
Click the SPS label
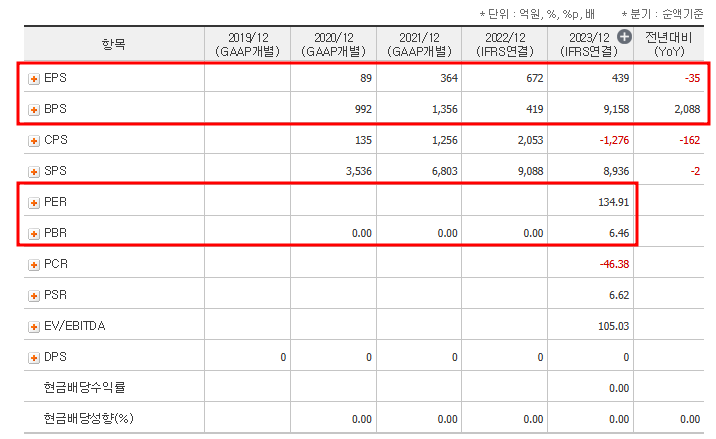pyautogui.click(x=55, y=171)
